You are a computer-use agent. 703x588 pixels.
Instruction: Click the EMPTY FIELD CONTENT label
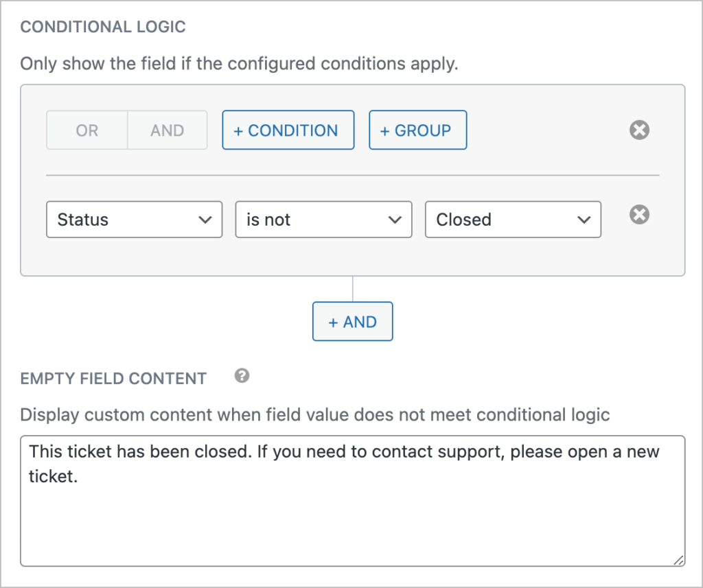113,379
